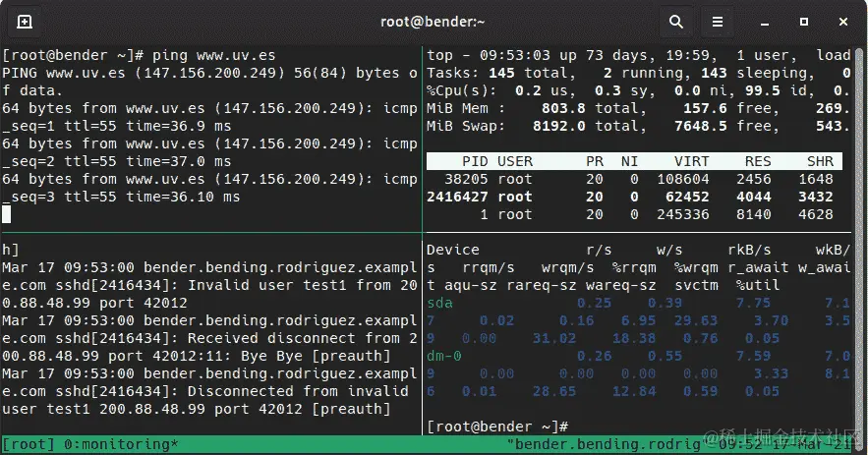Screen dimensions: 868x455
Task: Open the terminal search tool
Action: click(676, 22)
